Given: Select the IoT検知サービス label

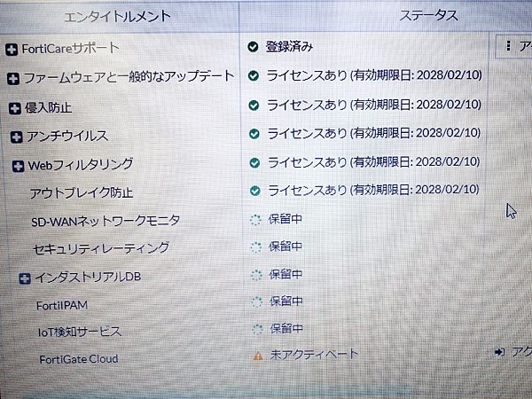Looking at the screenshot, I should tap(80, 332).
